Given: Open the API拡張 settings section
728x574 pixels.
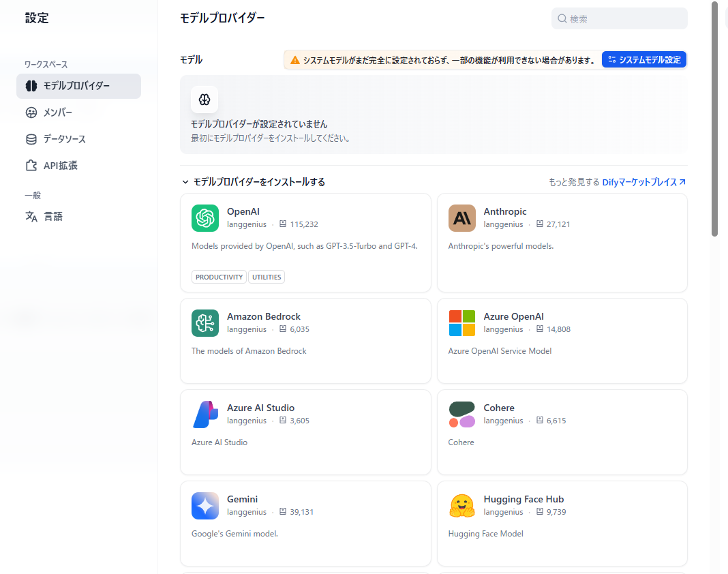Looking at the screenshot, I should point(60,166).
